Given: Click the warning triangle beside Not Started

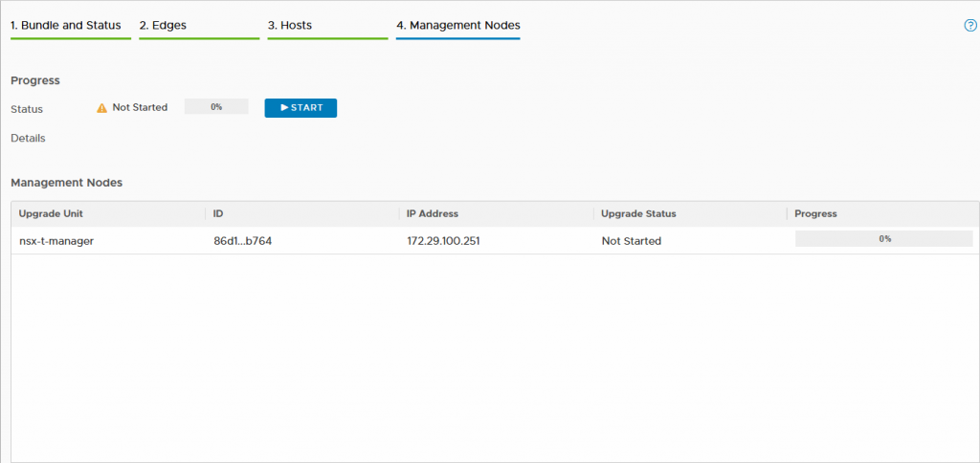Looking at the screenshot, I should tap(101, 108).
